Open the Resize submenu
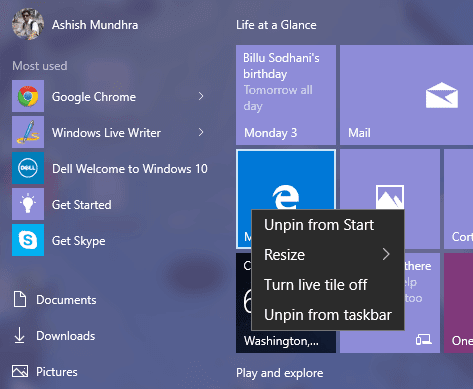This screenshot has height=389, width=473. pyautogui.click(x=328, y=255)
